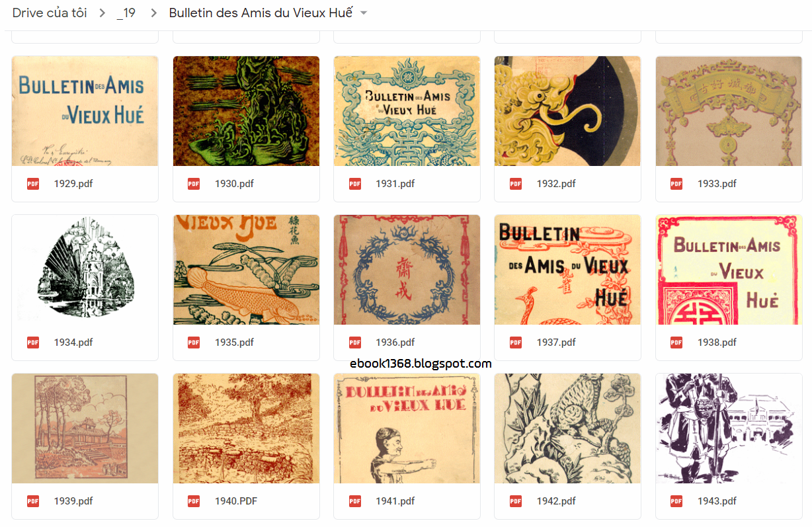Click chevron after Drive của tôi breadcrumb
The width and height of the screenshot is (812, 527).
(x=102, y=13)
